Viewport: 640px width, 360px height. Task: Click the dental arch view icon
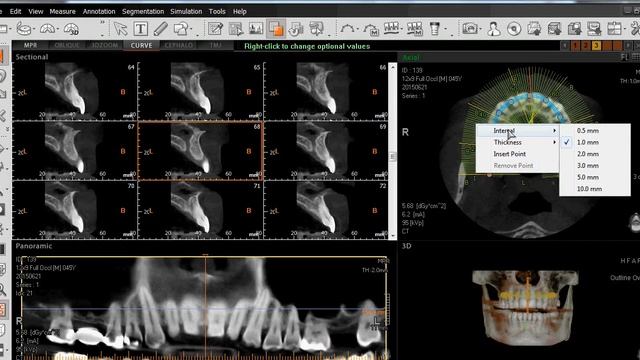(x=47, y=29)
